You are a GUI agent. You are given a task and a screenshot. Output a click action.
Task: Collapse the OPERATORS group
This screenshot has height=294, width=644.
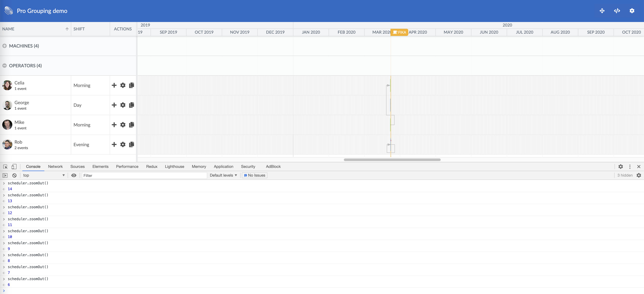point(4,65)
